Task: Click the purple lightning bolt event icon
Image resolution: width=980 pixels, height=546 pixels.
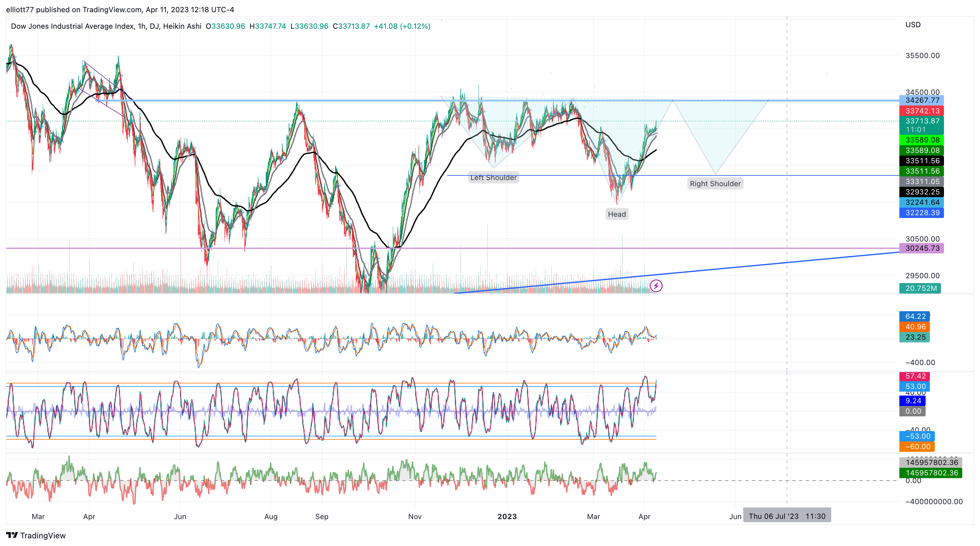Action: 656,286
